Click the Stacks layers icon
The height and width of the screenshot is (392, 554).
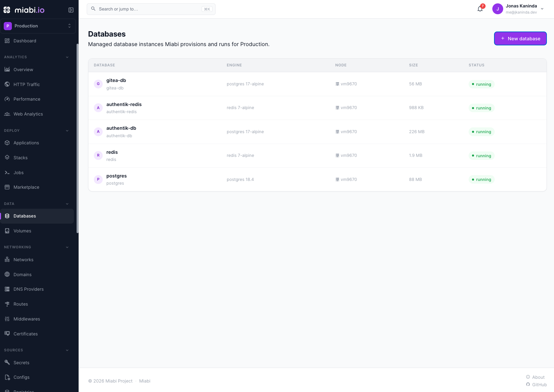(7, 158)
